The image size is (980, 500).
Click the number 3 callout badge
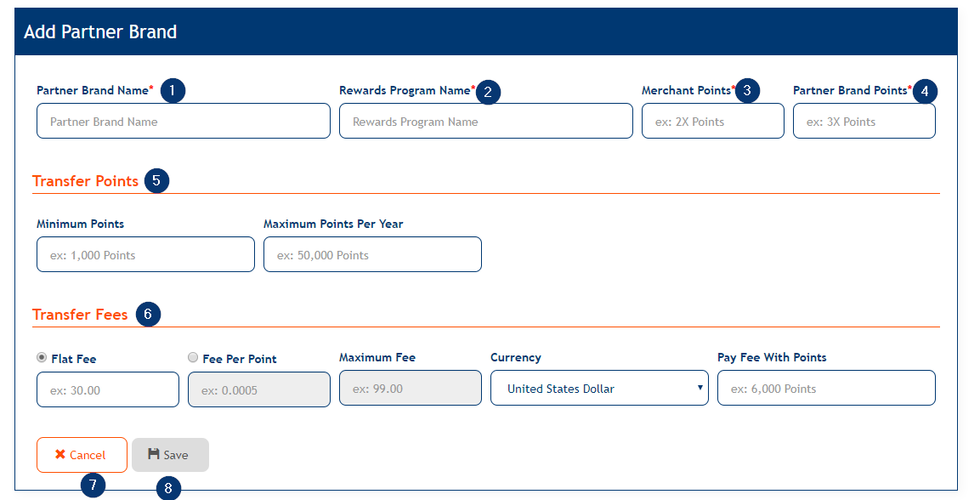pos(747,90)
